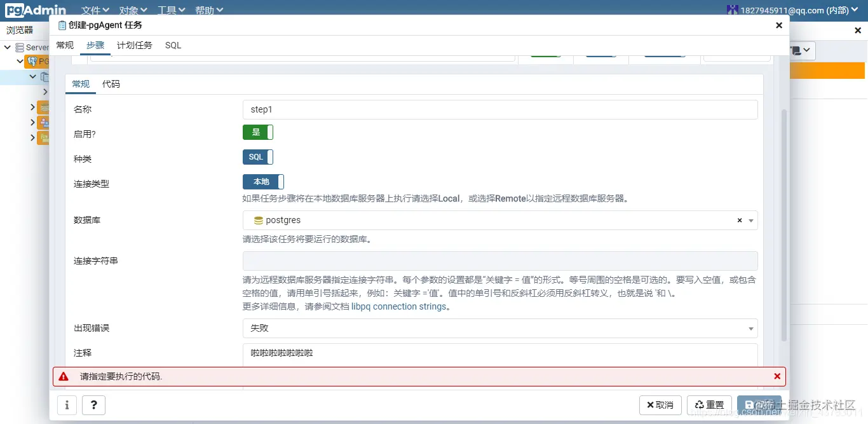The width and height of the screenshot is (868, 424).
Task: Click the 名称 field containing step1
Action: click(500, 109)
